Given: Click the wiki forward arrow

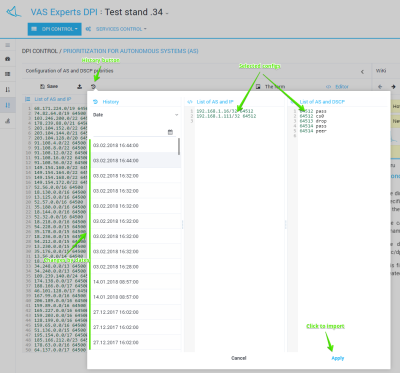Looking at the screenshot, I should 393,87.
